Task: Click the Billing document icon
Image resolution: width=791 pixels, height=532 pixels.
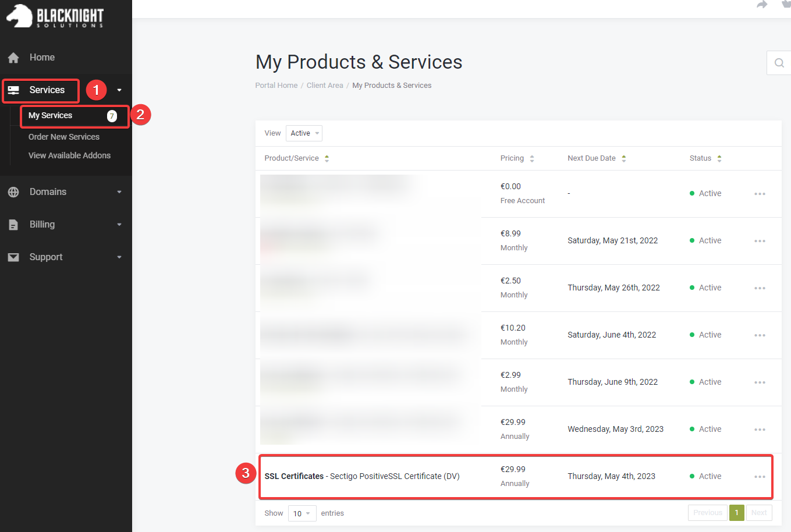Action: tap(13, 225)
